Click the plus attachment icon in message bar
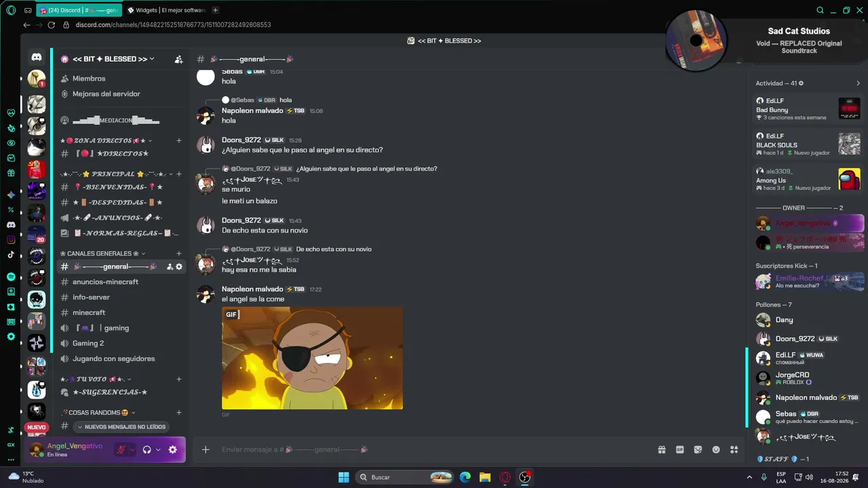 tap(205, 449)
